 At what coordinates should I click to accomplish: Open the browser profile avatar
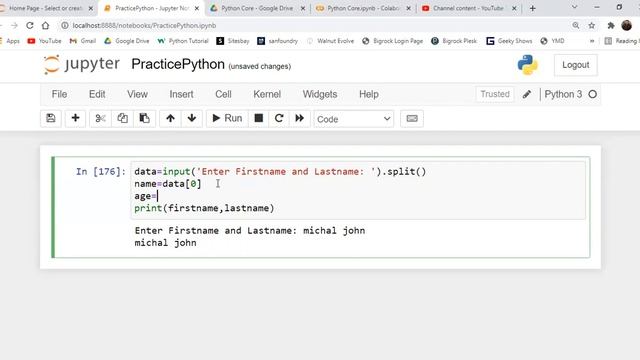click(627, 25)
